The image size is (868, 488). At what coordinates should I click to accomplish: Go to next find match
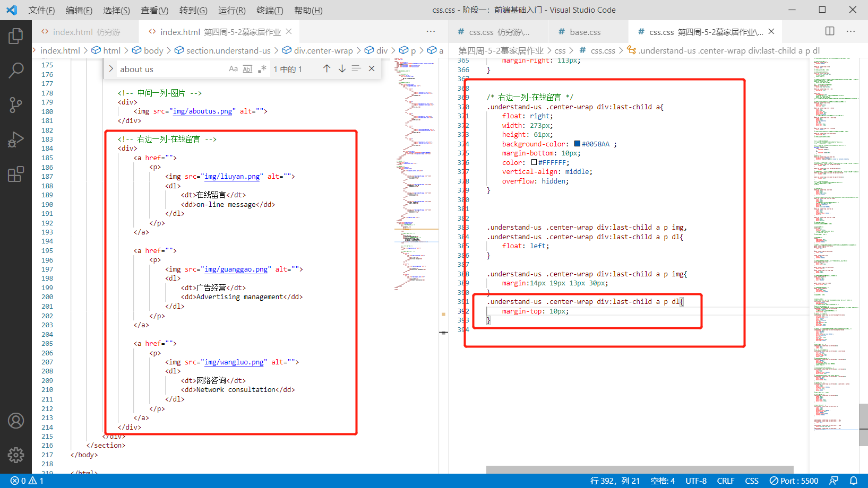point(342,69)
